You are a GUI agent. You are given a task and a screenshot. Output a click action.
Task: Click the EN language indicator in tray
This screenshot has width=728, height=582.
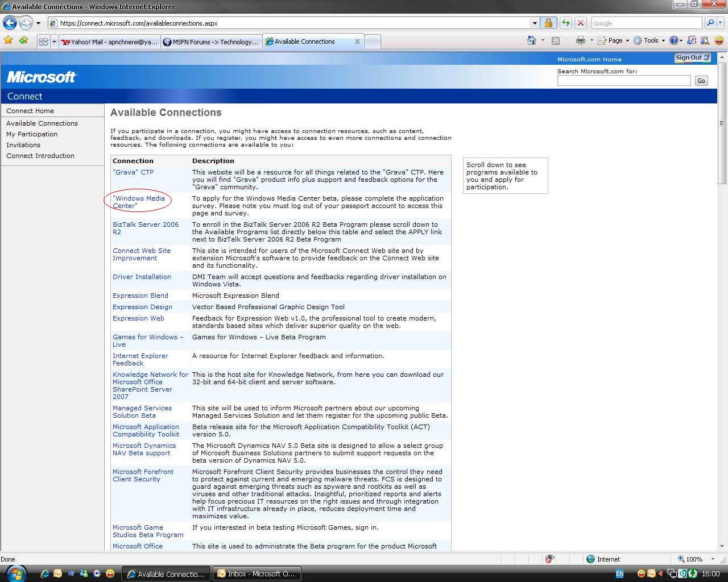pyautogui.click(x=619, y=573)
